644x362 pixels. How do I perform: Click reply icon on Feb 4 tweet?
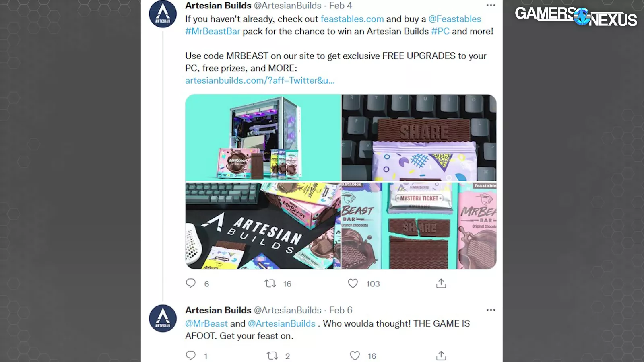pyautogui.click(x=191, y=283)
